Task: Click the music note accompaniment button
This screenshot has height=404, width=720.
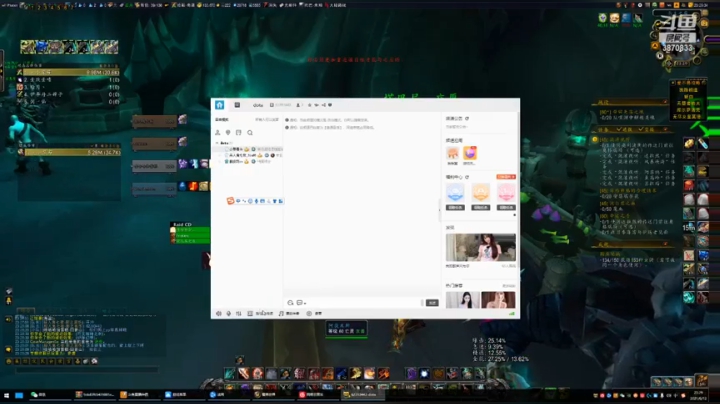Action: 289,313
